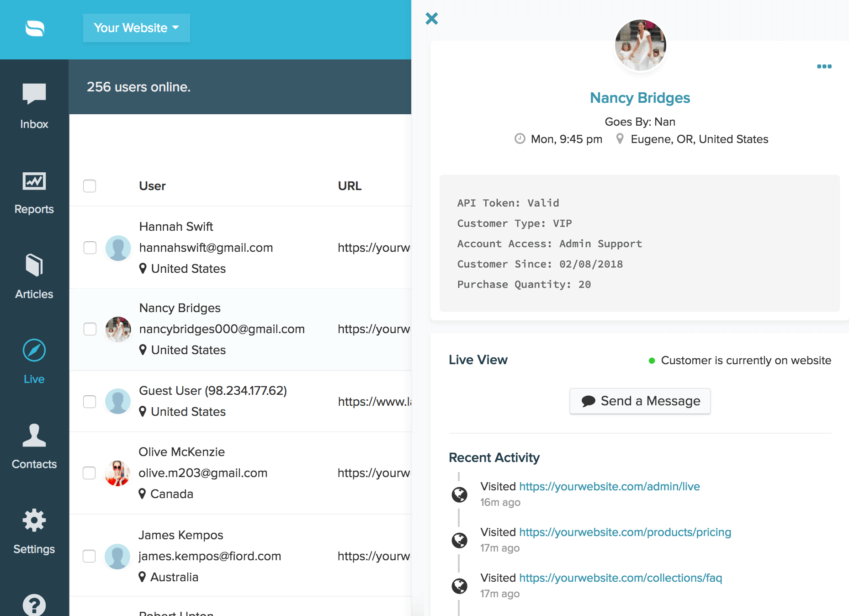Image resolution: width=849 pixels, height=616 pixels.
Task: Check the select-all users checkbox
Action: [x=90, y=186]
